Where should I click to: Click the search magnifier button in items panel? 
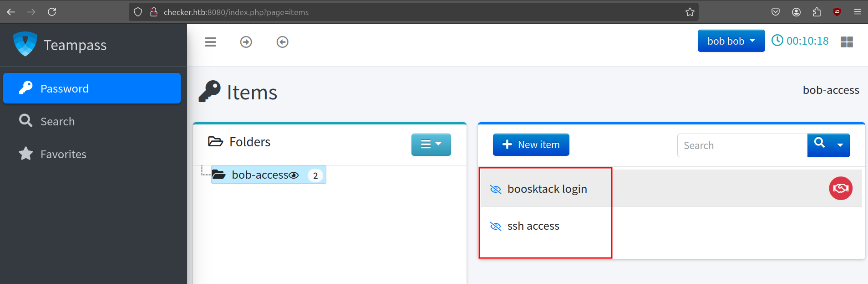(x=819, y=145)
